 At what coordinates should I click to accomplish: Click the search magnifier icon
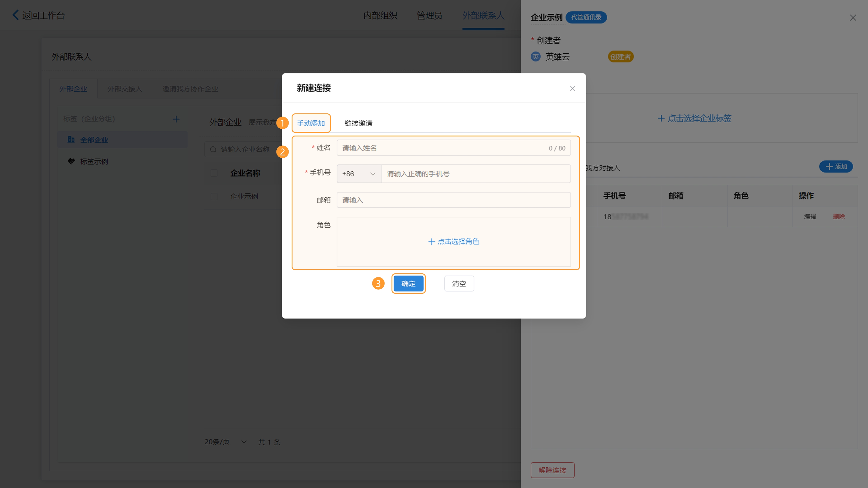tap(213, 149)
